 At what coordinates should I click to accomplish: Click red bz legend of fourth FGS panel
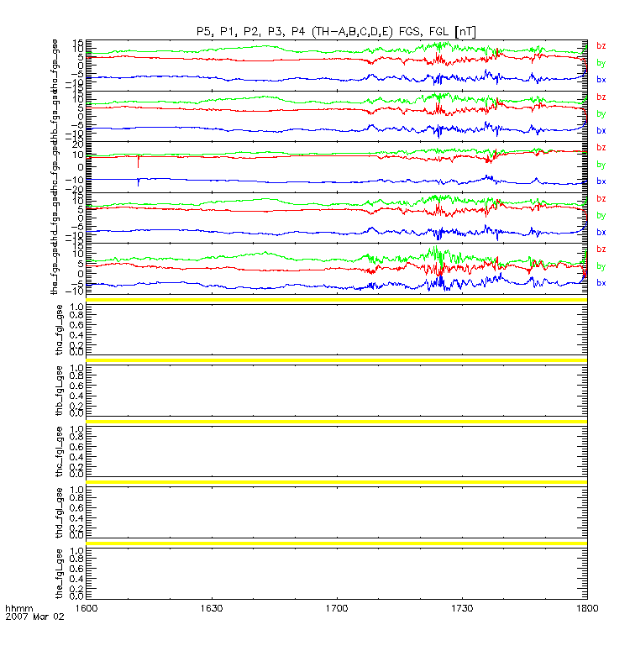[x=601, y=198]
